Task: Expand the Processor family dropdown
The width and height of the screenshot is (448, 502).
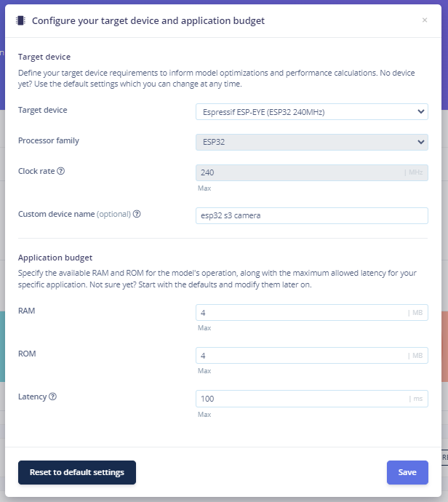Action: [311, 142]
